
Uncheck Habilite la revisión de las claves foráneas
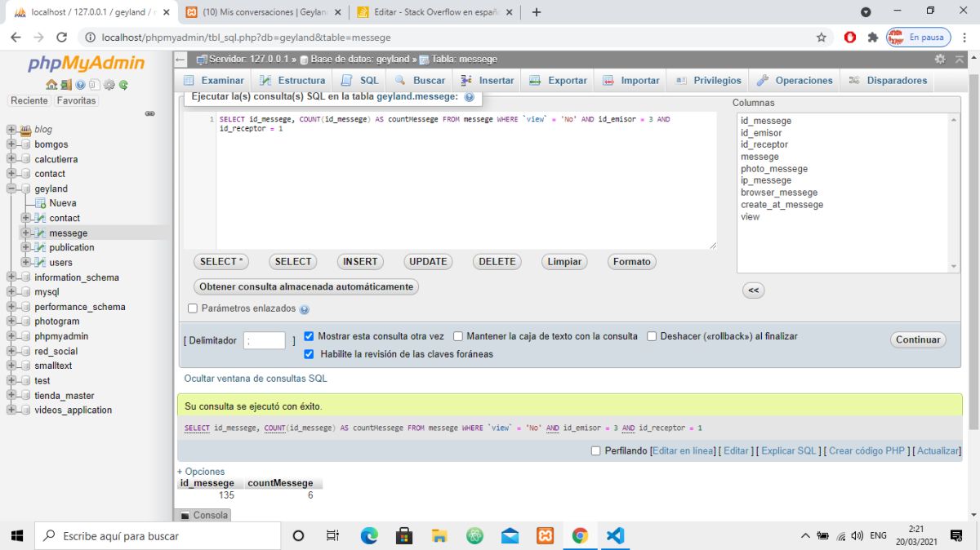[x=309, y=354]
